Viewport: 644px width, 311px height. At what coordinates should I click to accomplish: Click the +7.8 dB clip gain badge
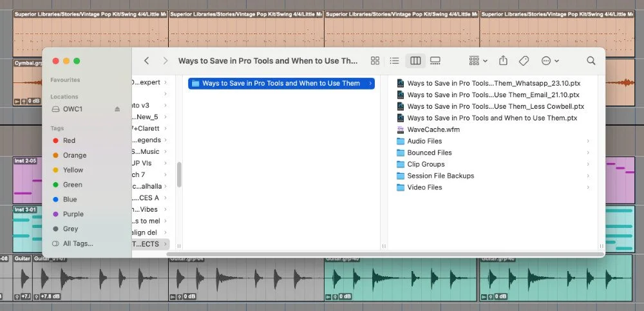click(x=47, y=296)
